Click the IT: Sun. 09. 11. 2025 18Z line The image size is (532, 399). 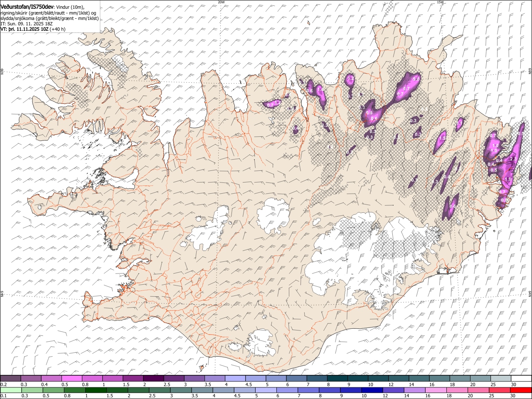(27, 24)
